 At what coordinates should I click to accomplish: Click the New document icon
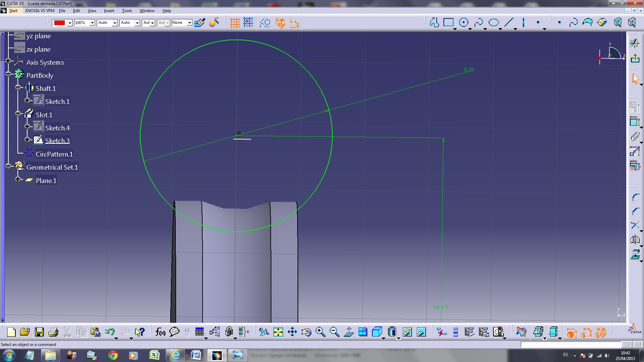[11, 332]
